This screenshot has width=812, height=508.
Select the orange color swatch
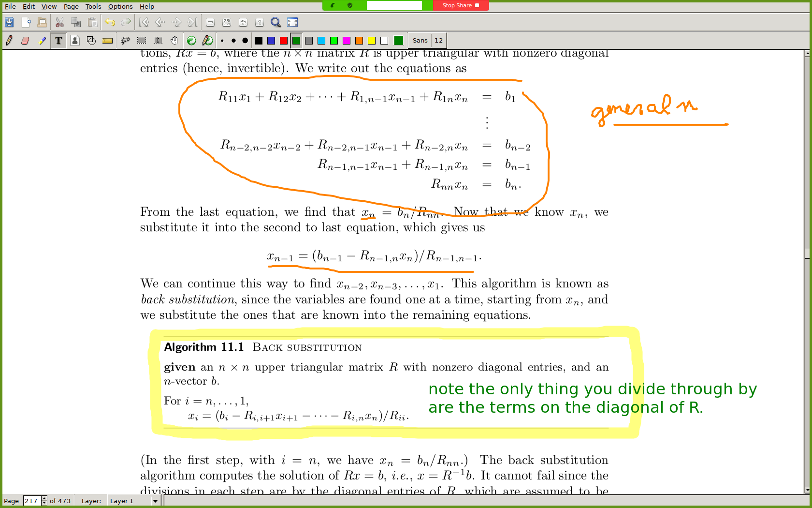pos(359,41)
